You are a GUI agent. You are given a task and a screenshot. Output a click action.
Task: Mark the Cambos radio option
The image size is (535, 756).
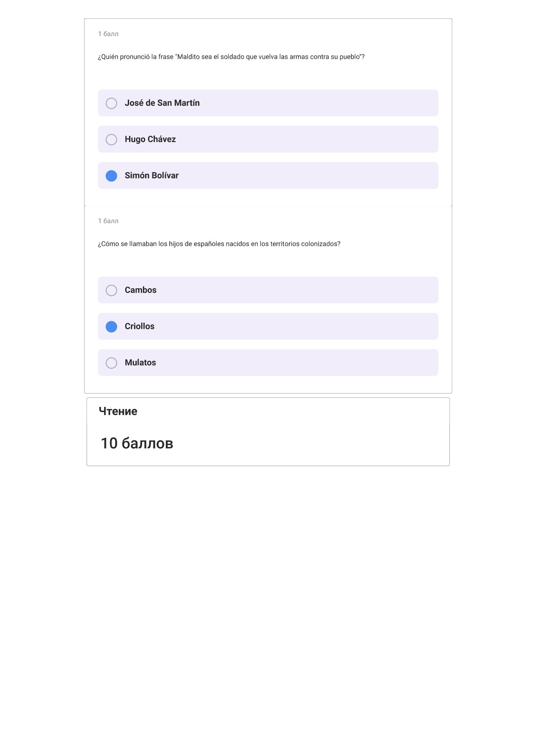pos(111,290)
